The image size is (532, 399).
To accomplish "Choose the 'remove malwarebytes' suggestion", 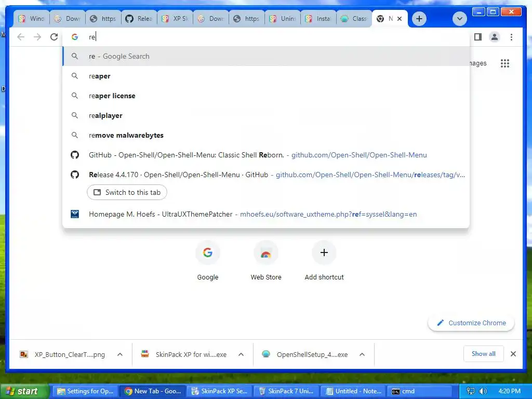I will (267, 135).
